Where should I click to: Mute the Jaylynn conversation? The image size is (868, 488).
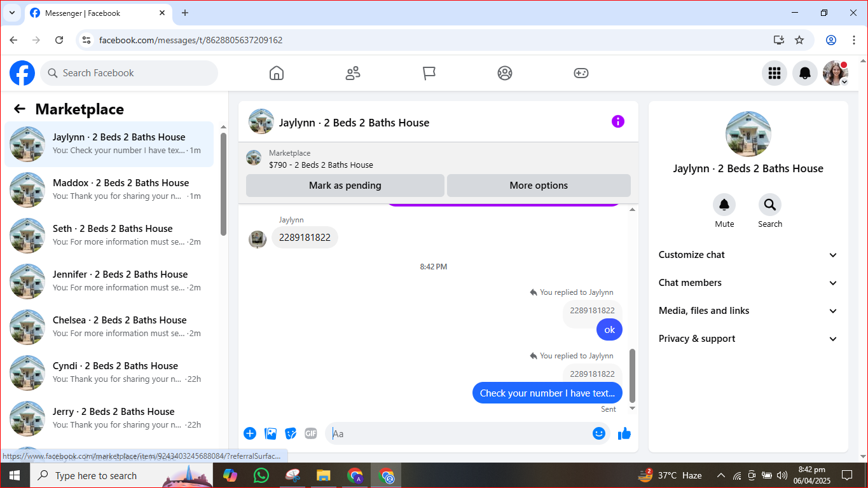click(724, 205)
